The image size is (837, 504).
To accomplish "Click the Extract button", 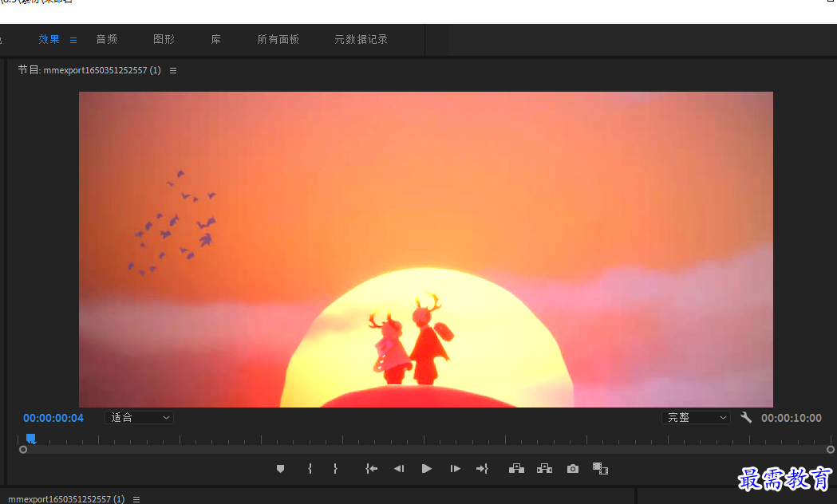I will coord(544,469).
